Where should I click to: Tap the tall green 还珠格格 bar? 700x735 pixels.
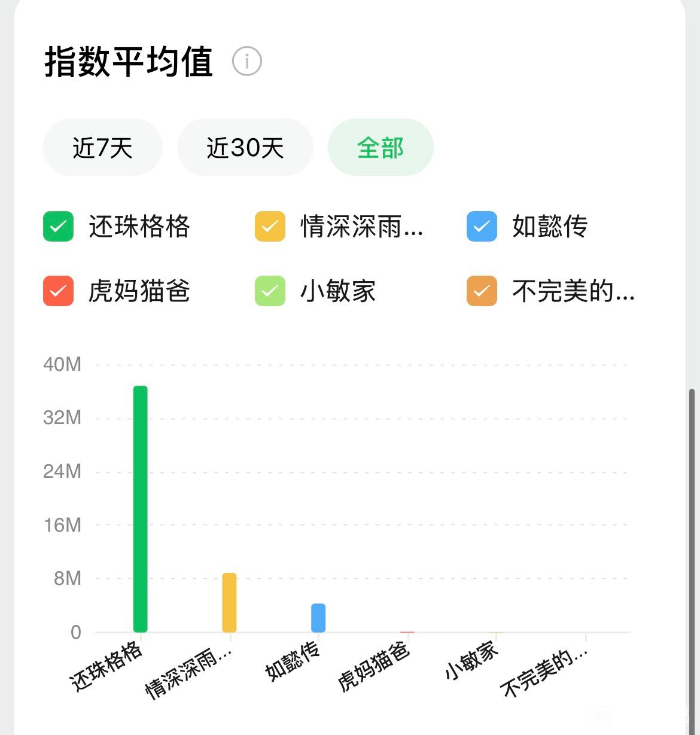click(x=140, y=509)
